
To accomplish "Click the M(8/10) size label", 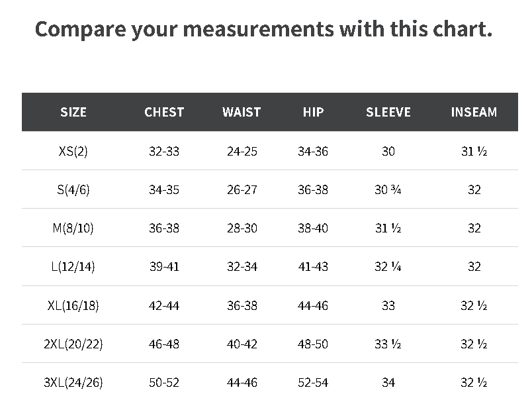I will point(73,228).
